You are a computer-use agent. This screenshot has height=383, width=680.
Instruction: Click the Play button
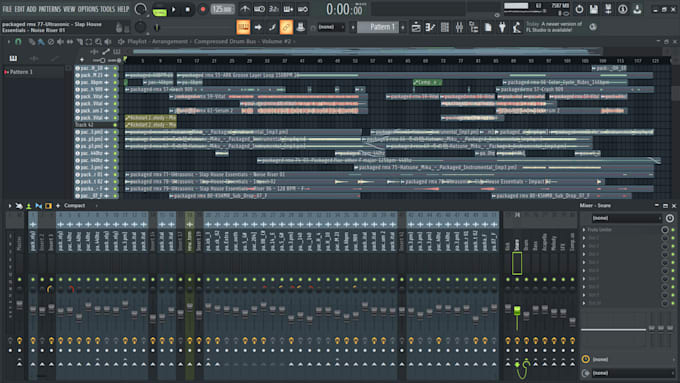click(x=174, y=9)
